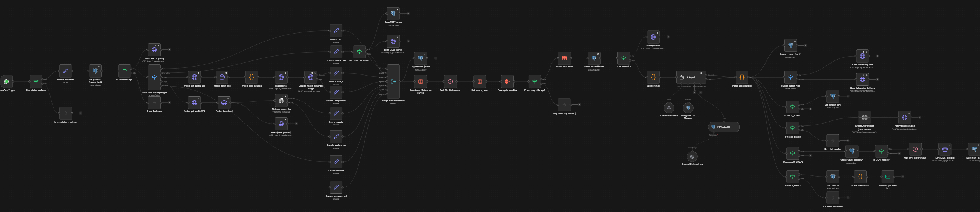Open the Save CSAT score Postgres node
Viewport: 980px width, 212px height.
393,14
